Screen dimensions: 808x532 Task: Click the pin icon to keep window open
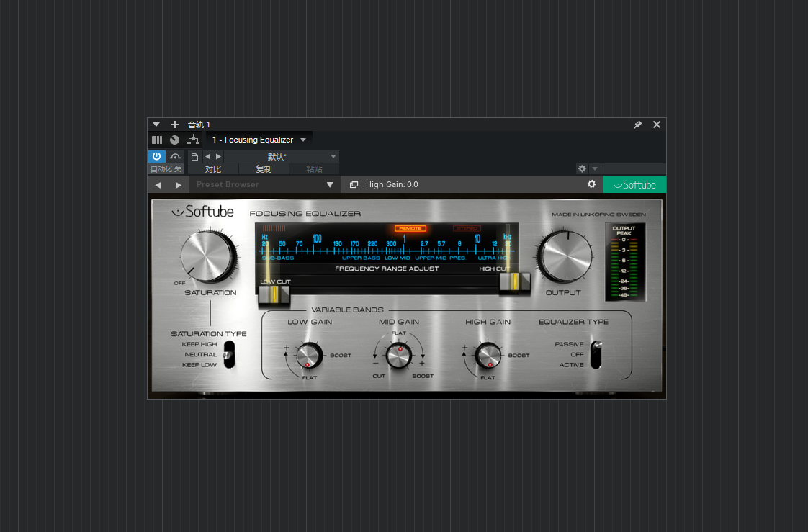click(x=637, y=124)
